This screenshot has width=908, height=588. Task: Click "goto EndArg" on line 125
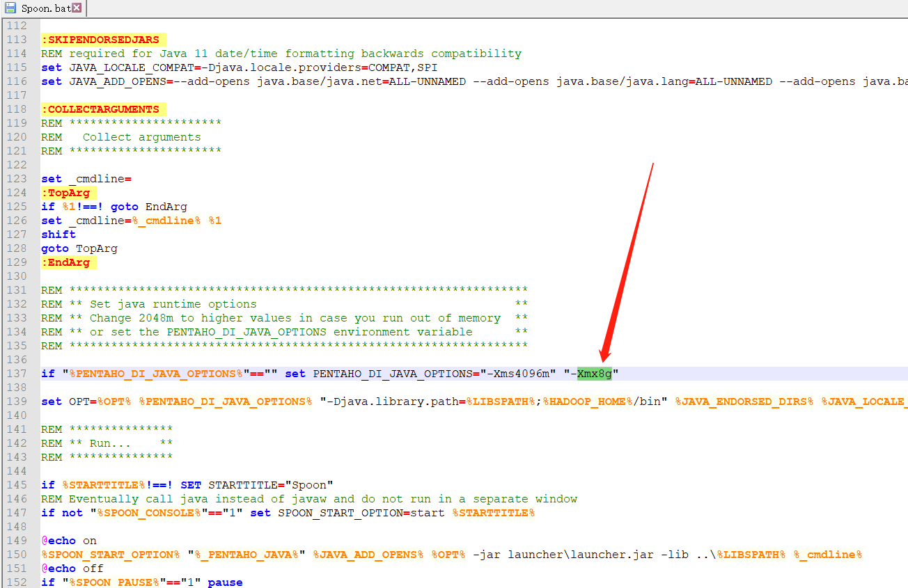(148, 207)
